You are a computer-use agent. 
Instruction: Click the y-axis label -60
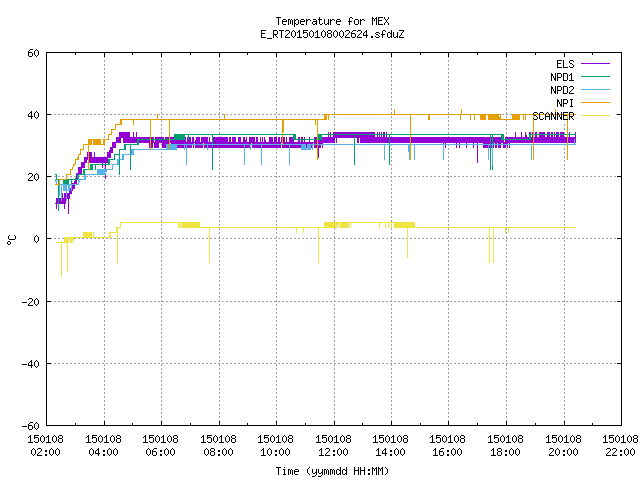(31, 426)
